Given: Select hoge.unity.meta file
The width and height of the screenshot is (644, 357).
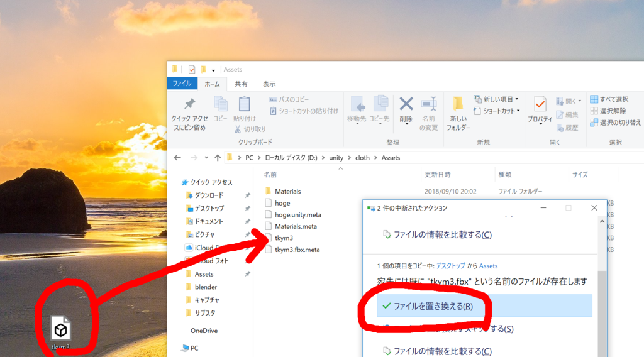Looking at the screenshot, I should pos(293,214).
